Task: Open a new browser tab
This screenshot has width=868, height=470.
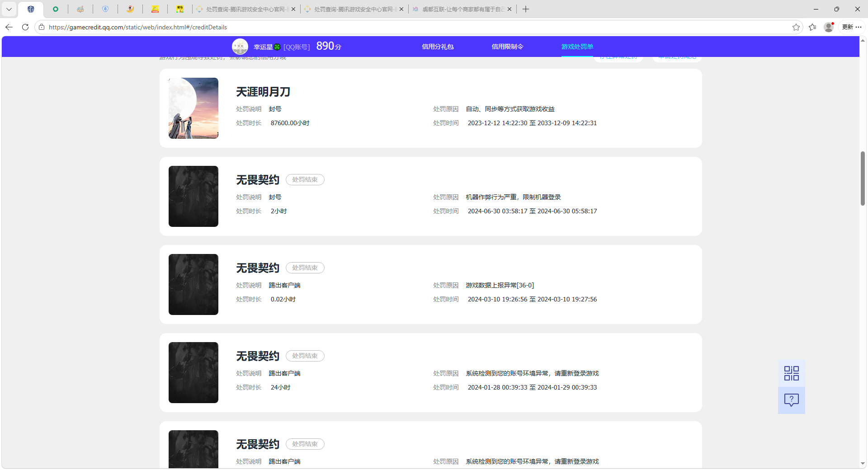Action: click(x=526, y=9)
